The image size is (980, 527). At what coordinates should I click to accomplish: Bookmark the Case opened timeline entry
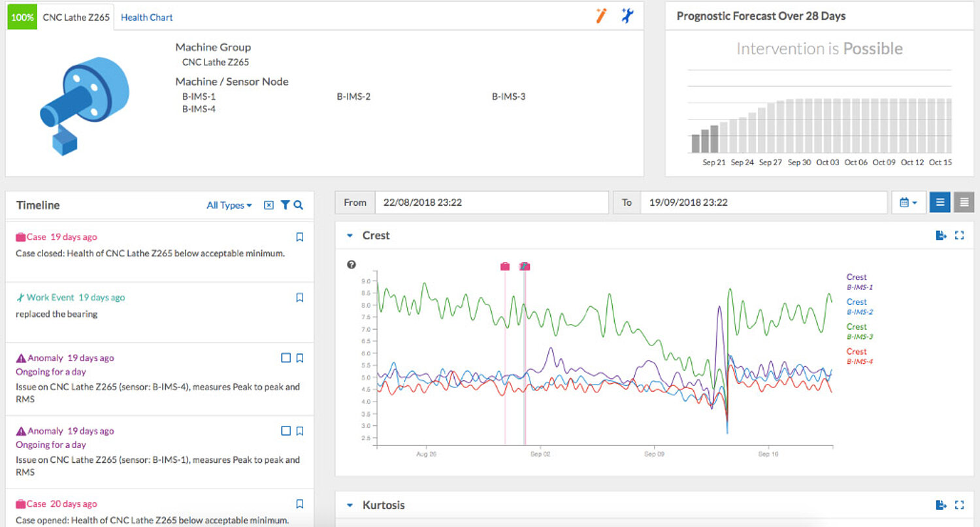click(300, 504)
